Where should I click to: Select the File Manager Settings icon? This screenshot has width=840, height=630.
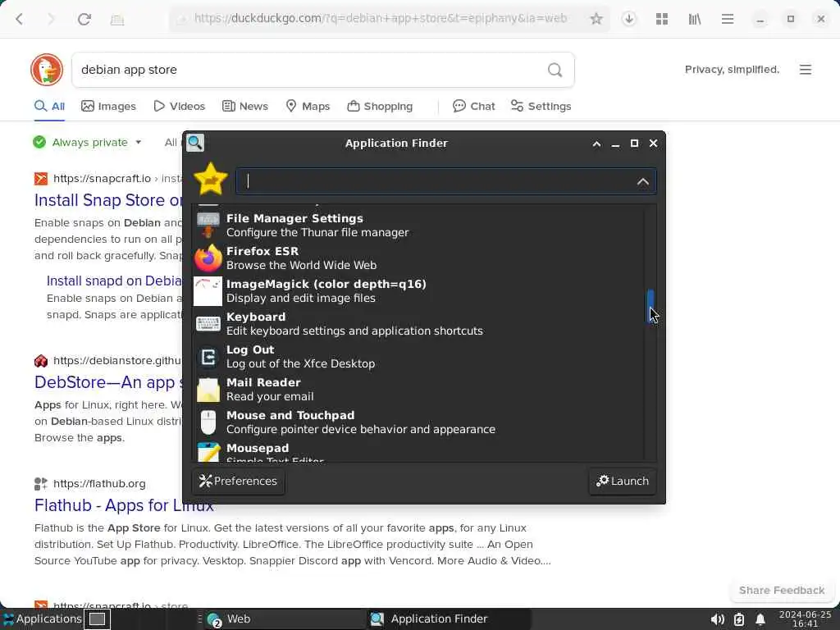pyautogui.click(x=208, y=225)
